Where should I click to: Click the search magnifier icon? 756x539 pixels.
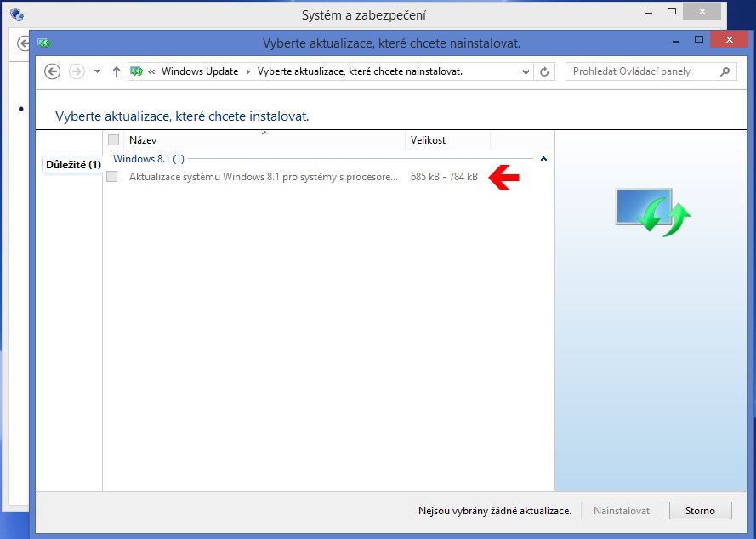point(725,71)
